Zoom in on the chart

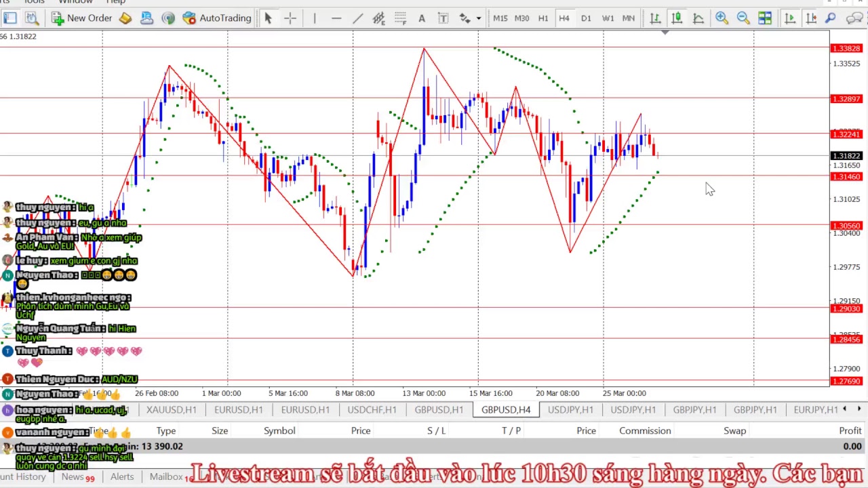click(722, 18)
